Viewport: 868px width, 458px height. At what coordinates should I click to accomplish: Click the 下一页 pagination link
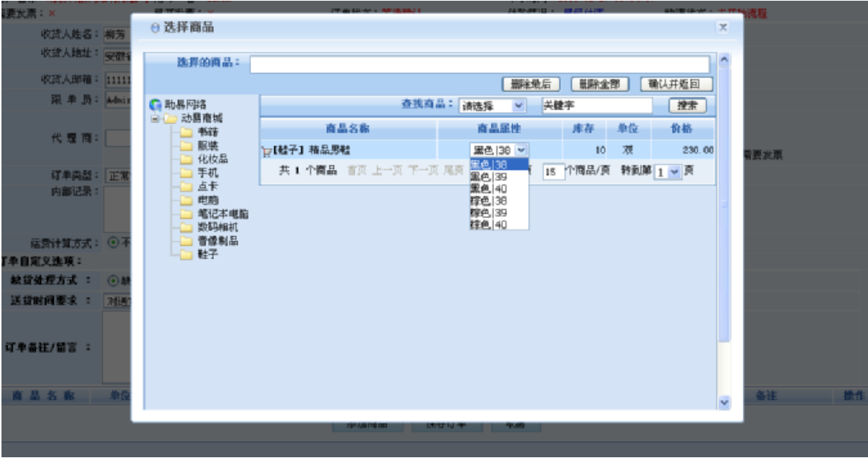423,171
